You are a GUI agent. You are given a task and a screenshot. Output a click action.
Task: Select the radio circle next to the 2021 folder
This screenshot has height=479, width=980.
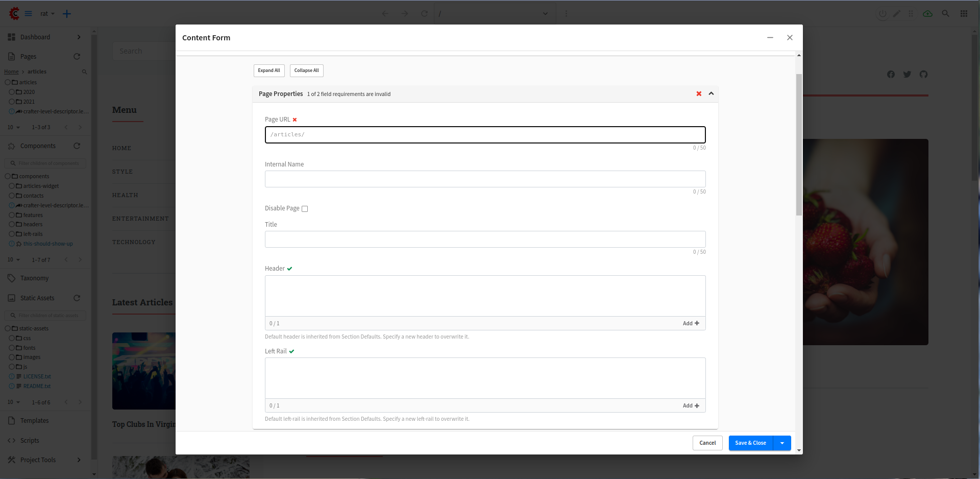coord(12,102)
